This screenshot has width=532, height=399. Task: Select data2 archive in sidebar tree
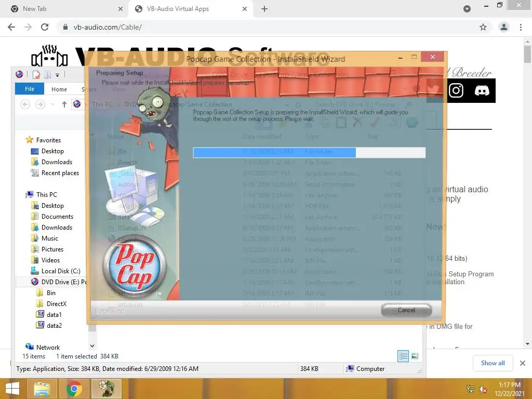pos(54,325)
